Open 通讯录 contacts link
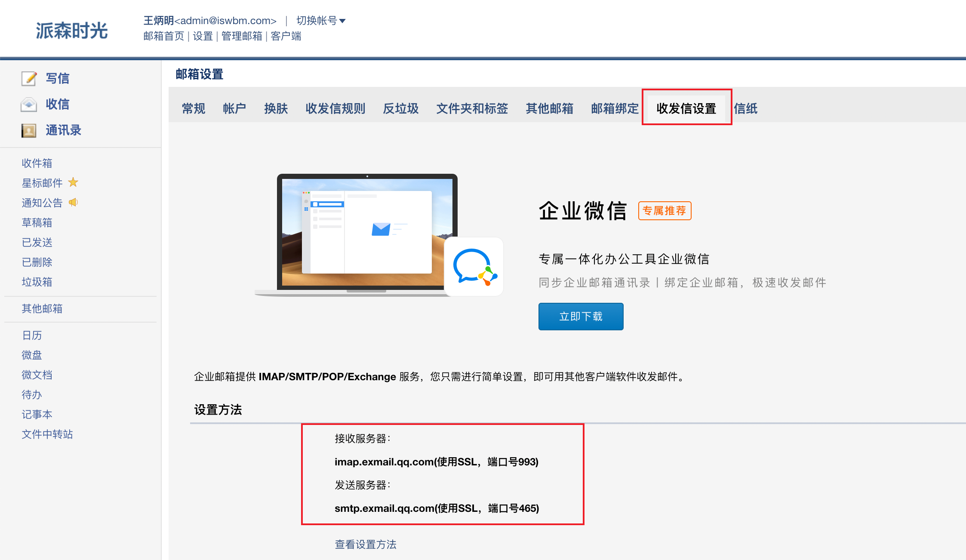The image size is (966, 560). click(64, 130)
